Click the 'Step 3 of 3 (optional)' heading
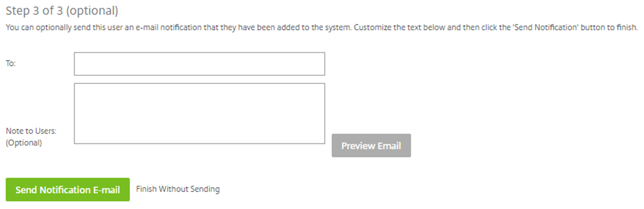Screen dimensions: 644x209 coord(62,11)
